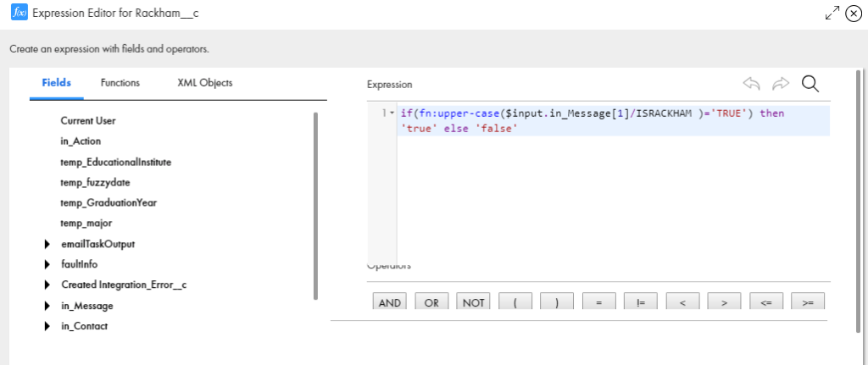Screen dimensions: 868x365
Task: Insert the >= operator
Action: click(808, 302)
